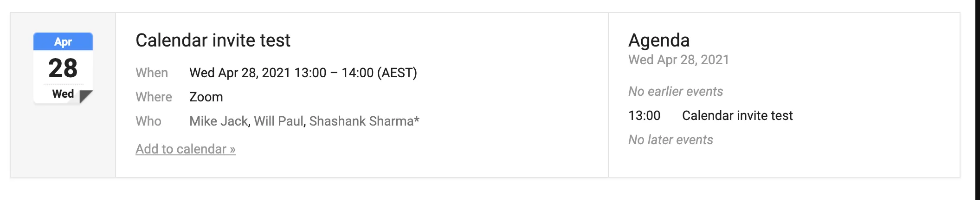Select attendee Mike Jack
Screen dimensions: 980x200
(x=219, y=121)
